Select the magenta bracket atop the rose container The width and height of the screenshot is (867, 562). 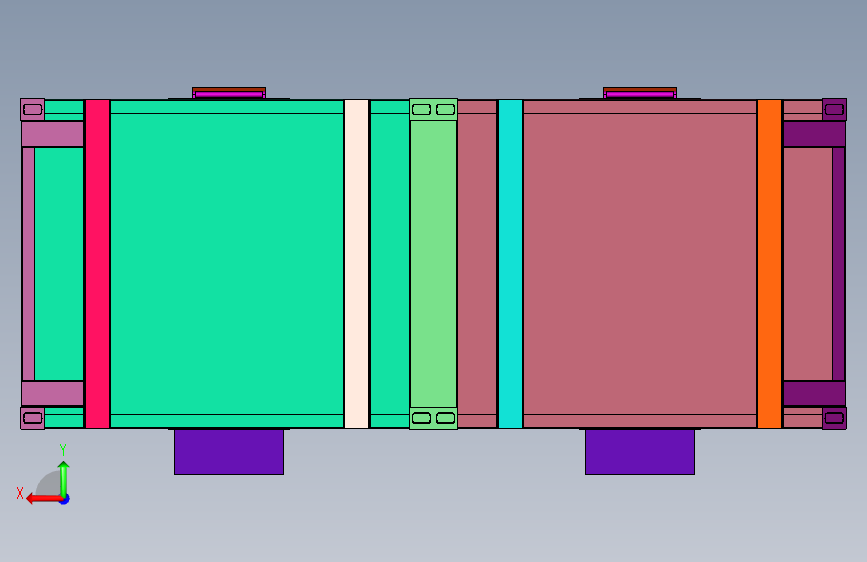point(640,93)
